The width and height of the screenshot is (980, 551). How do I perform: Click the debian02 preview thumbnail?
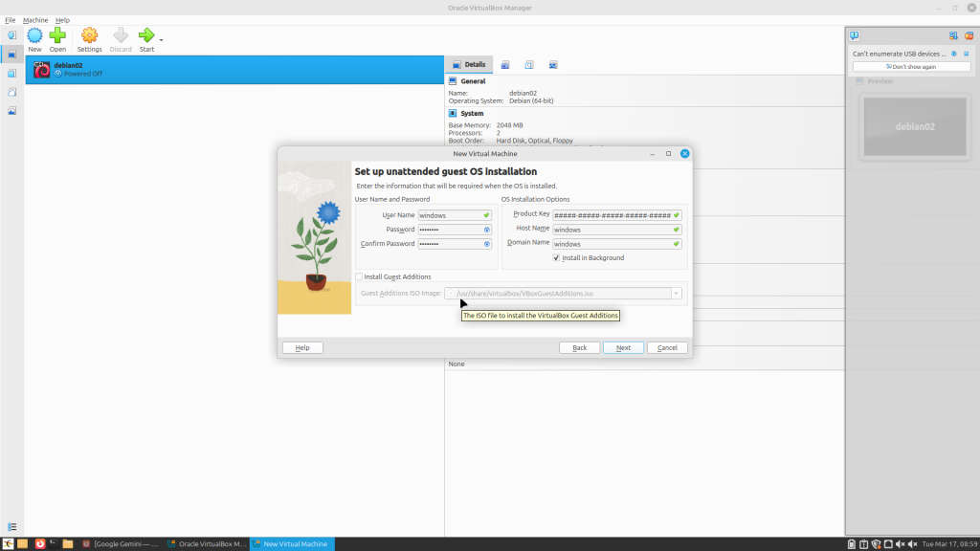912,126
